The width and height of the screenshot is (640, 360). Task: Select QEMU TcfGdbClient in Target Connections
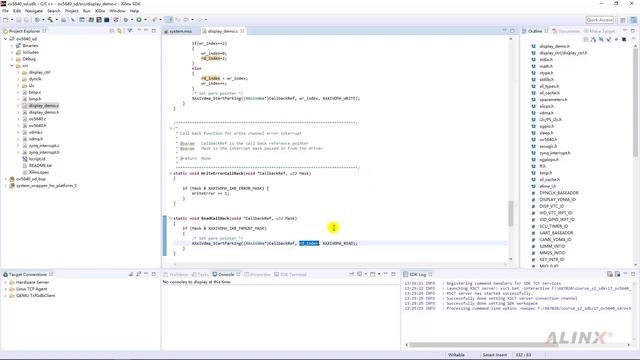[x=36, y=296]
